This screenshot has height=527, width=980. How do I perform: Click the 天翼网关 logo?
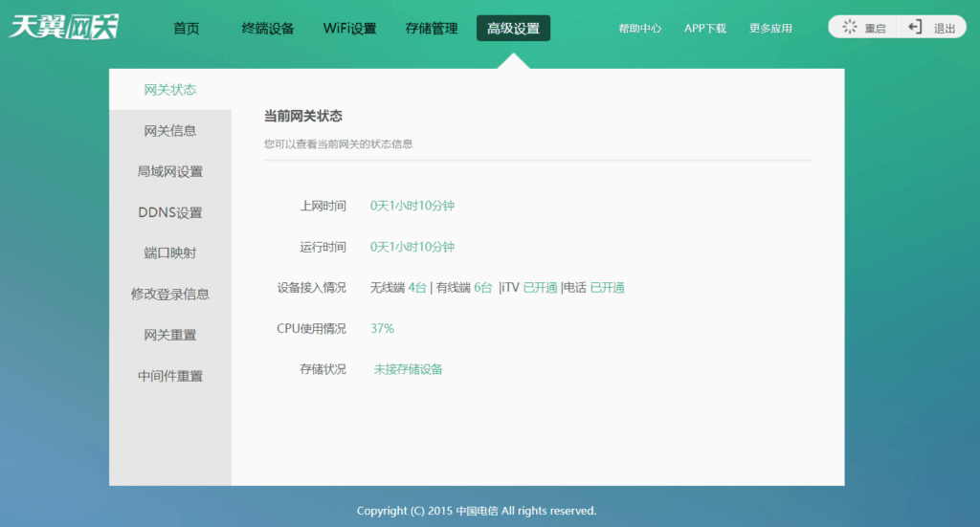tap(63, 27)
